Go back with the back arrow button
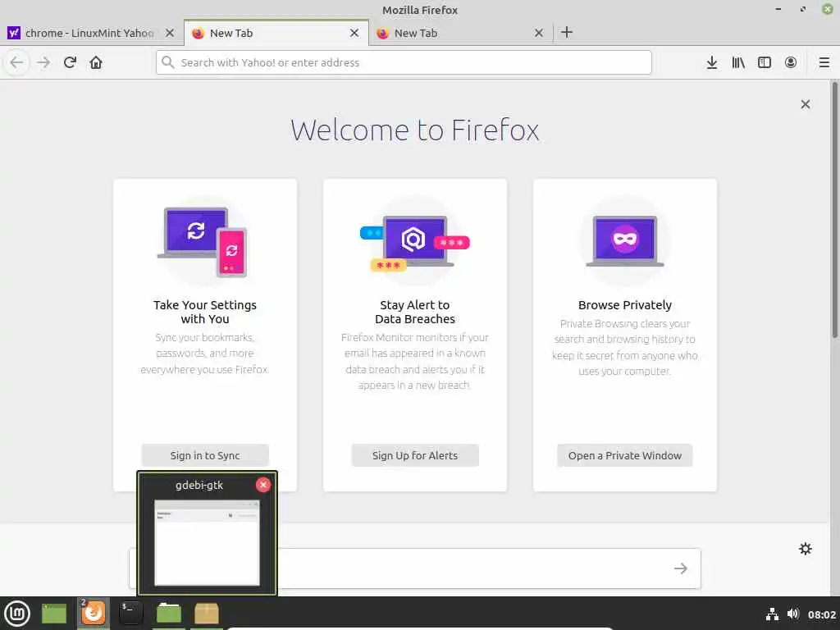Image resolution: width=840 pixels, height=630 pixels. point(16,62)
